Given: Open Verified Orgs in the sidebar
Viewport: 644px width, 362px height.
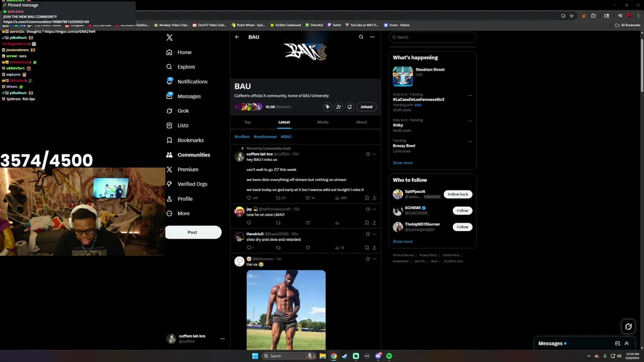Looking at the screenshot, I should [187, 184].
